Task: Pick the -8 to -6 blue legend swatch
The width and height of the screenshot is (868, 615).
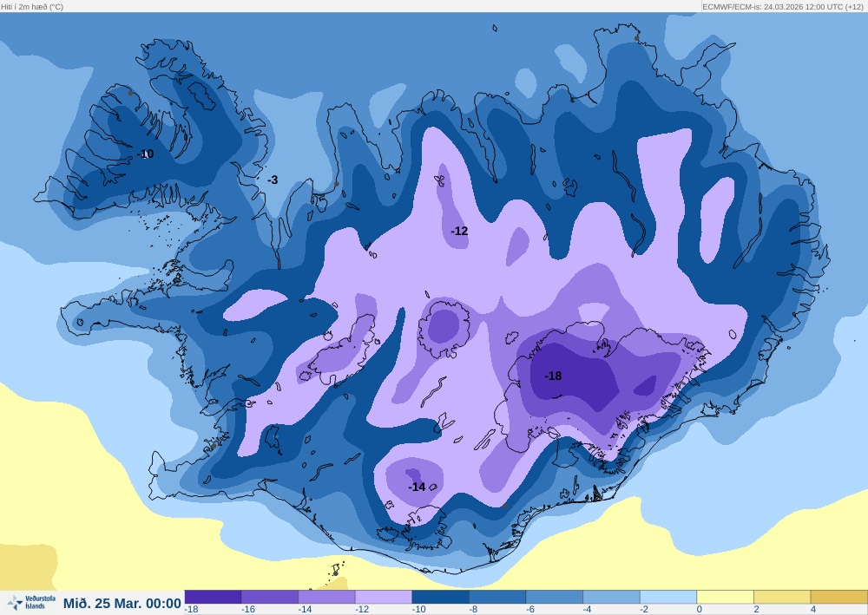Action: pos(497,597)
